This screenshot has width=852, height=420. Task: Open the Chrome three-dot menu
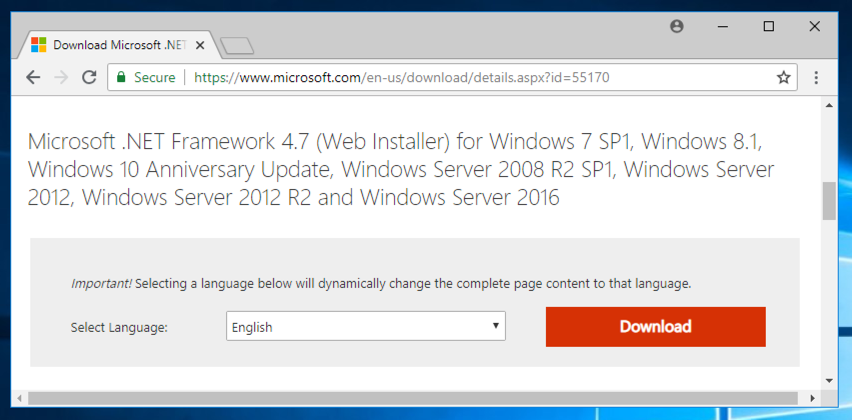click(816, 77)
